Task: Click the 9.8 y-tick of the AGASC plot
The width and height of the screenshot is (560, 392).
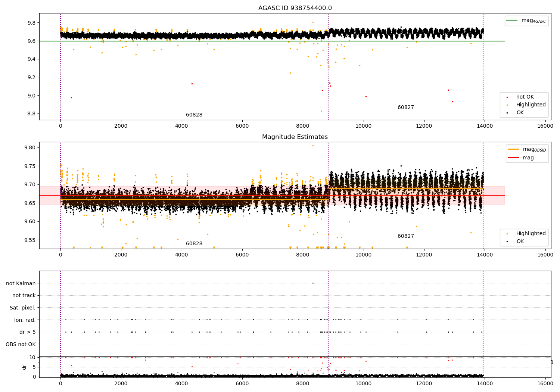Action: click(x=31, y=23)
